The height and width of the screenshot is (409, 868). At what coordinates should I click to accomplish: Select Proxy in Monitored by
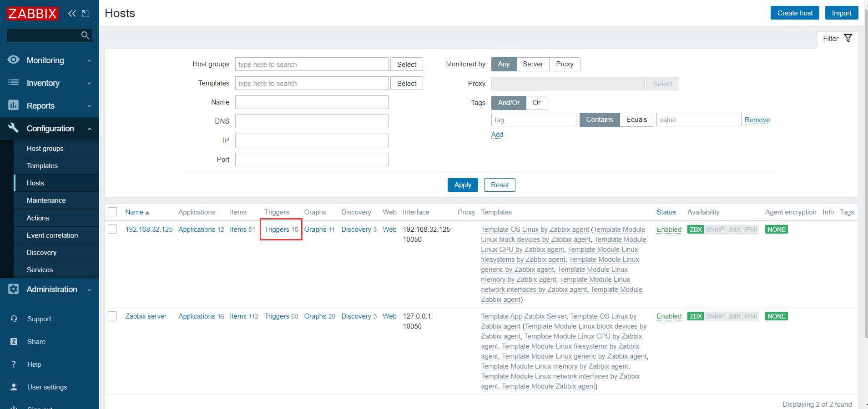[565, 64]
